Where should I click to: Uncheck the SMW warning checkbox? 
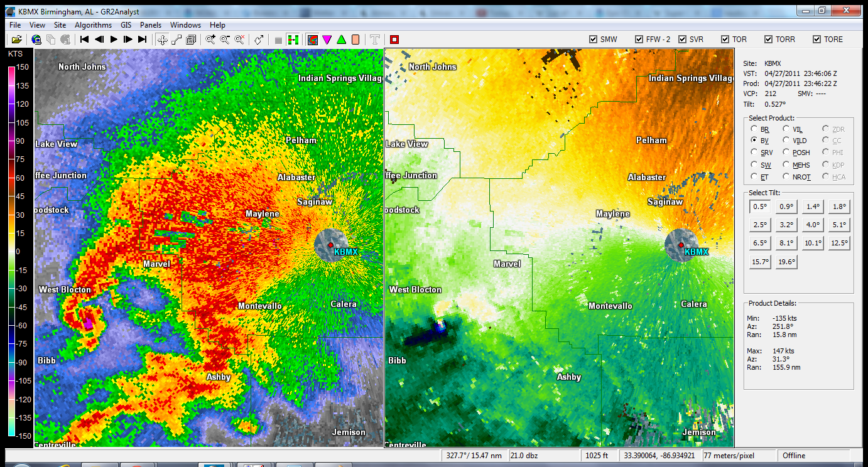point(593,39)
